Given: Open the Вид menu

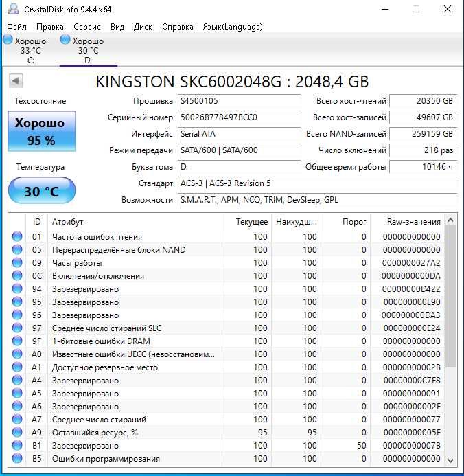Looking at the screenshot, I should (x=117, y=27).
